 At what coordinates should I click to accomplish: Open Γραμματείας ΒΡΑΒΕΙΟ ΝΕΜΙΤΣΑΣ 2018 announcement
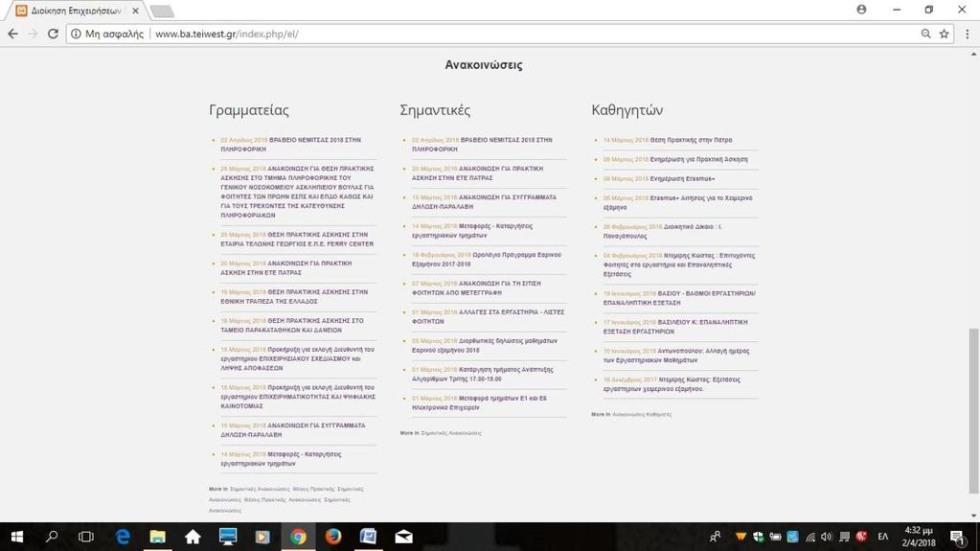click(290, 145)
